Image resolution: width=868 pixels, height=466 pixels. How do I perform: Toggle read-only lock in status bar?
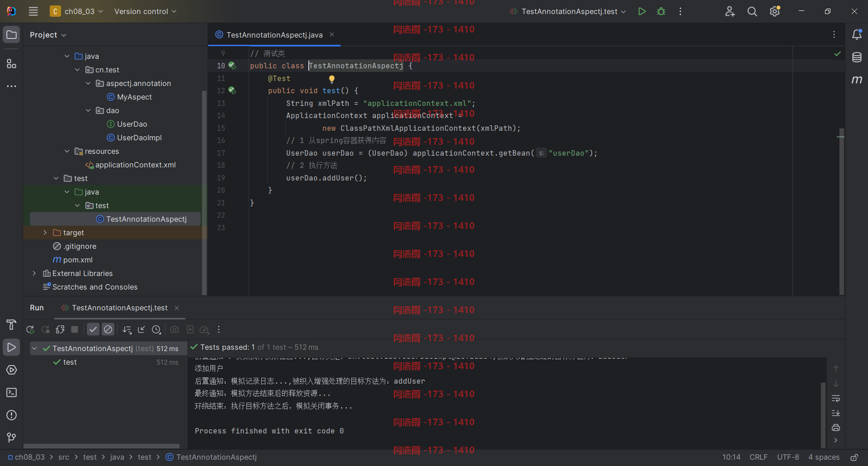pyautogui.click(x=854, y=457)
